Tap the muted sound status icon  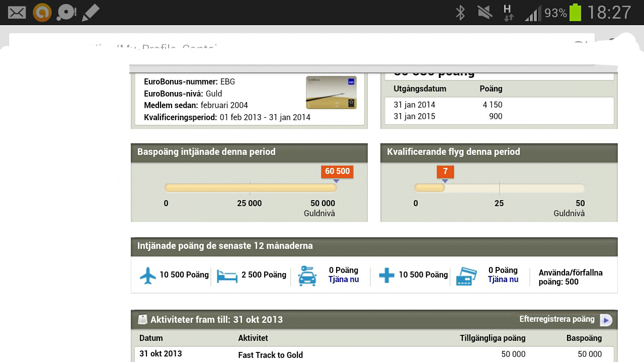click(485, 13)
